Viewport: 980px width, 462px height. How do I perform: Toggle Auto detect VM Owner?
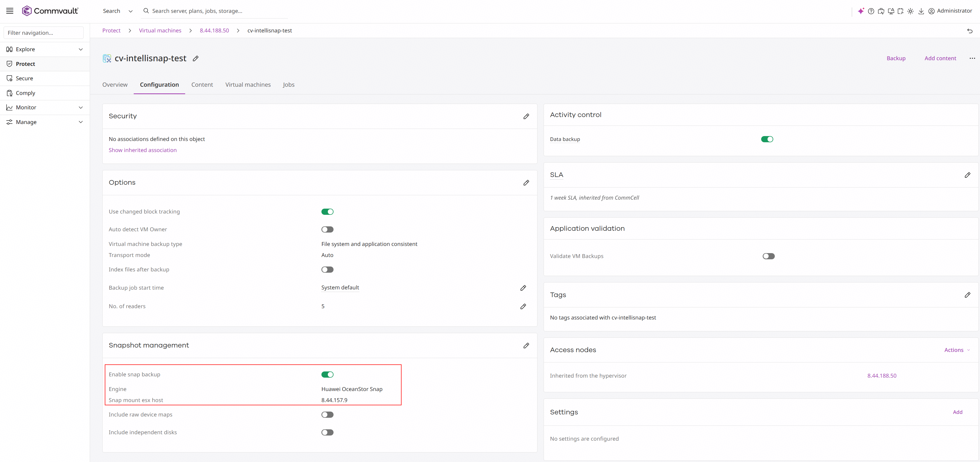(327, 229)
